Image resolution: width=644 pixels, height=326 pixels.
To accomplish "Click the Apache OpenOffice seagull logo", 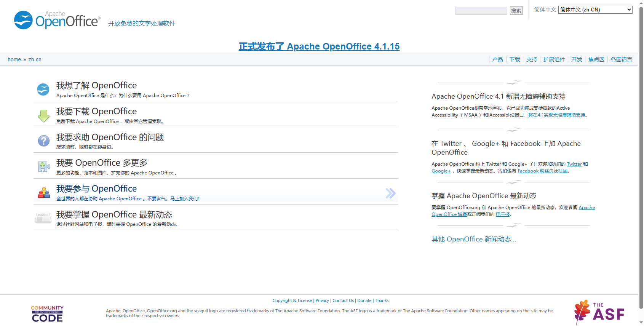I will 57,20.
